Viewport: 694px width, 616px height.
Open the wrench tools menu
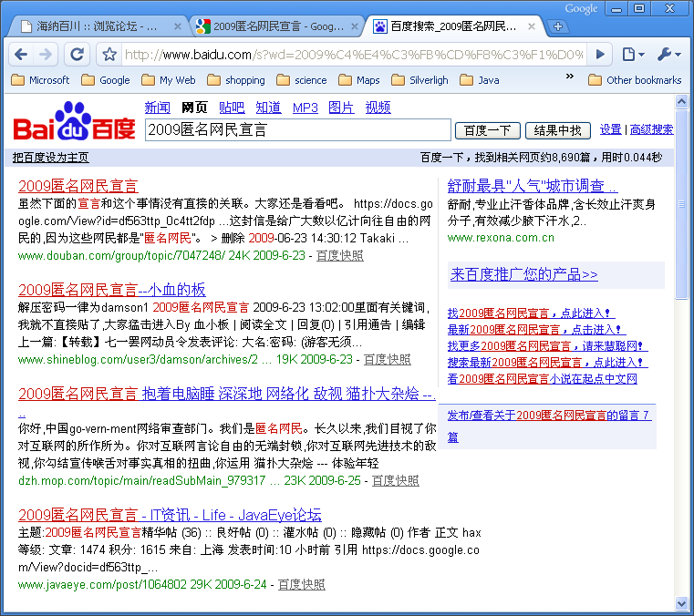pyautogui.click(x=668, y=55)
